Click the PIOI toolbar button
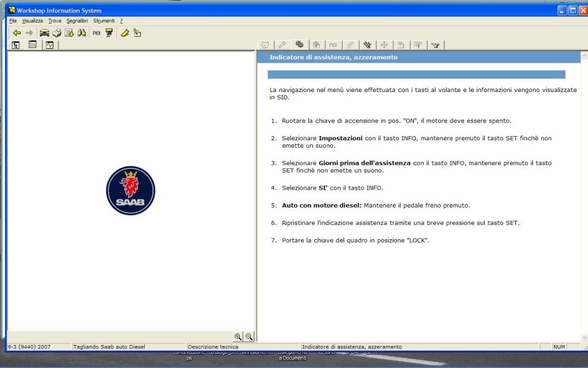This screenshot has width=588, height=368. pos(96,33)
